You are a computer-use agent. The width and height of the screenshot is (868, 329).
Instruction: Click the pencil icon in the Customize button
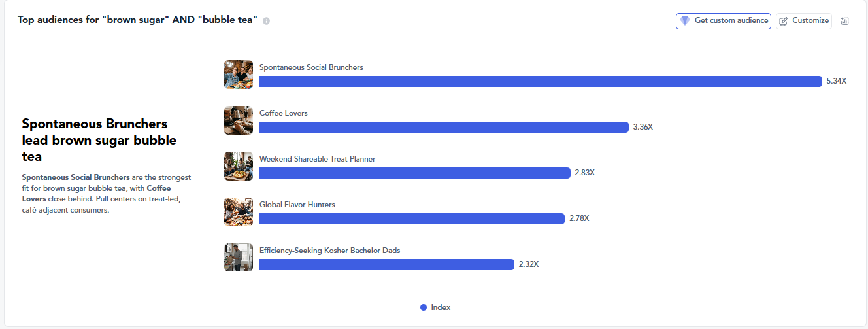(784, 21)
